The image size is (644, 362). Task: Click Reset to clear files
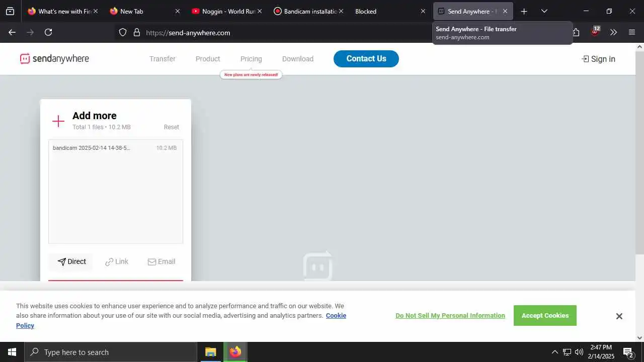point(172,127)
